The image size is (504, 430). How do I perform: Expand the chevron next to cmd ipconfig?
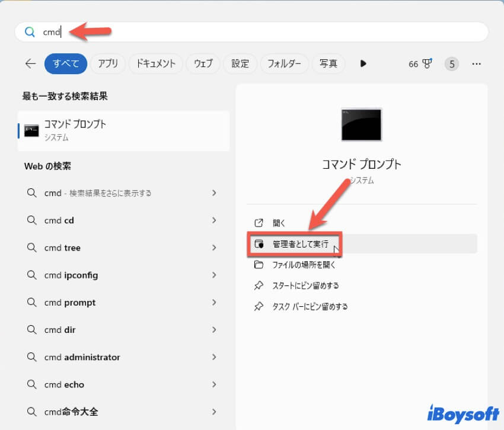pyautogui.click(x=214, y=275)
